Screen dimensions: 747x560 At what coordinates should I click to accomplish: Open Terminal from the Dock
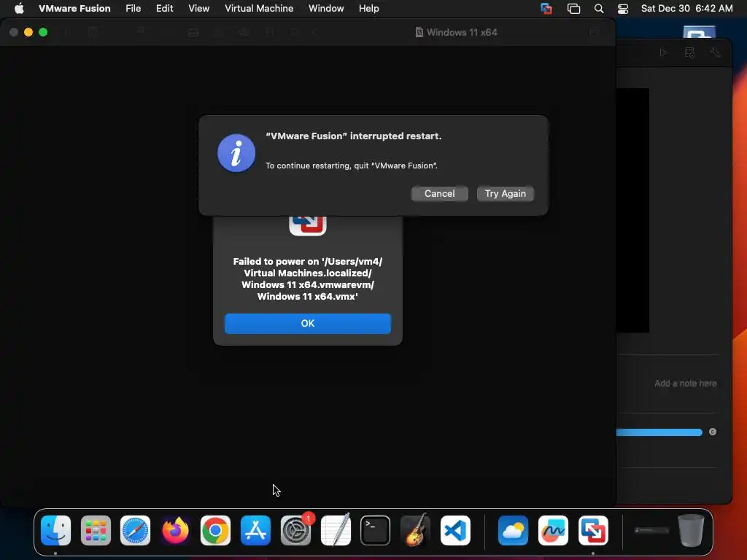[376, 530]
